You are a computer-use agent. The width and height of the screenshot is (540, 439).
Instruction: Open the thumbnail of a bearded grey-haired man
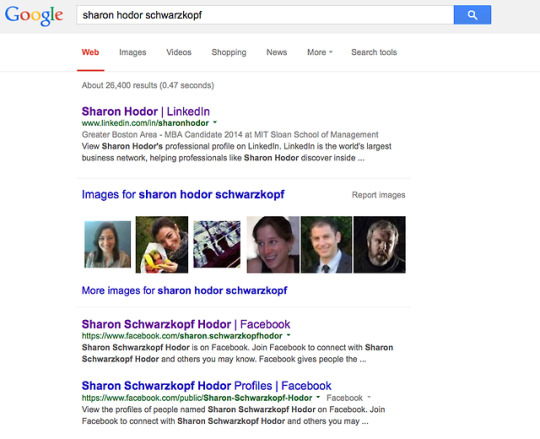click(380, 244)
